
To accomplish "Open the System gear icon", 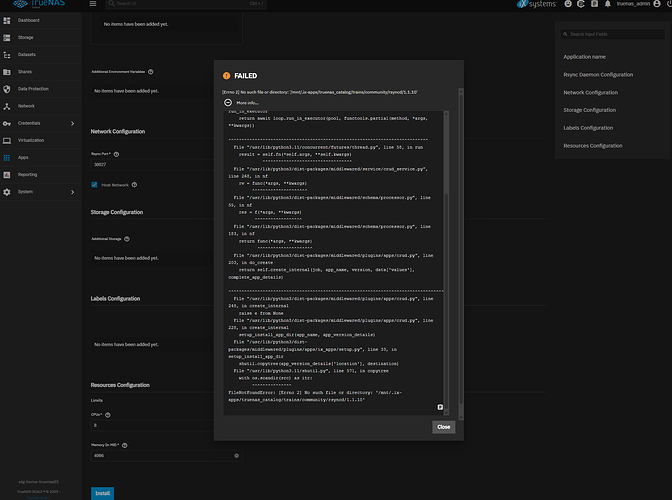I will coord(7,192).
